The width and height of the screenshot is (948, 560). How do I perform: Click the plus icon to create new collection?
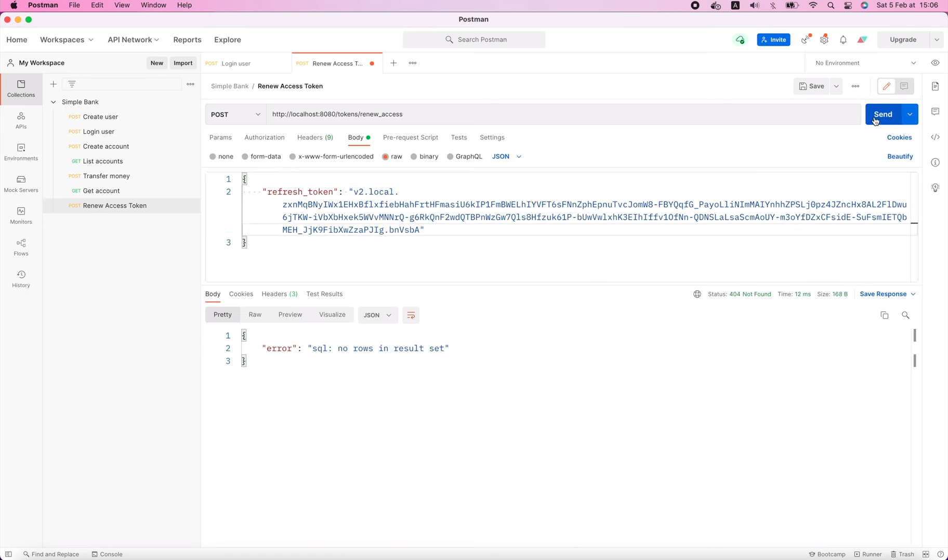click(x=54, y=84)
